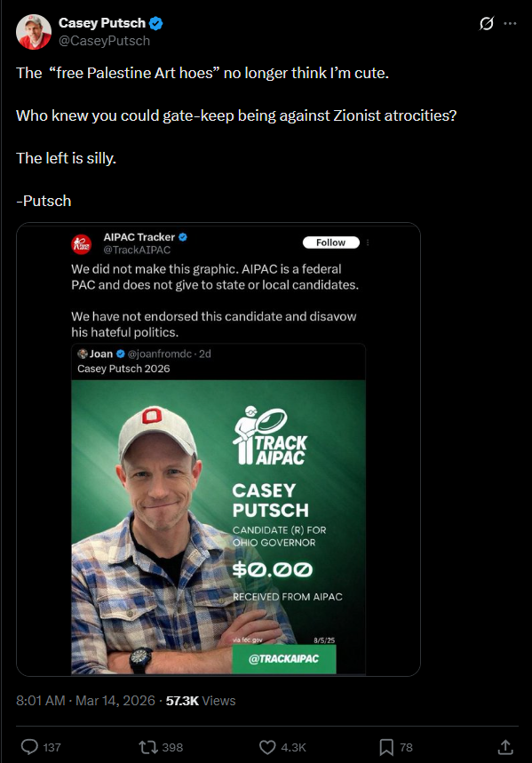Click the Follow button for AIPAC Tracker
This screenshot has height=763, width=532.
[x=331, y=242]
